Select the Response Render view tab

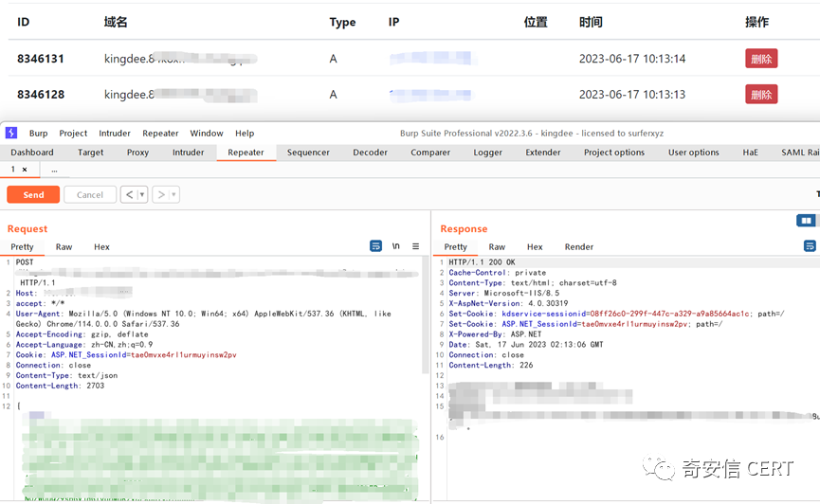point(579,246)
